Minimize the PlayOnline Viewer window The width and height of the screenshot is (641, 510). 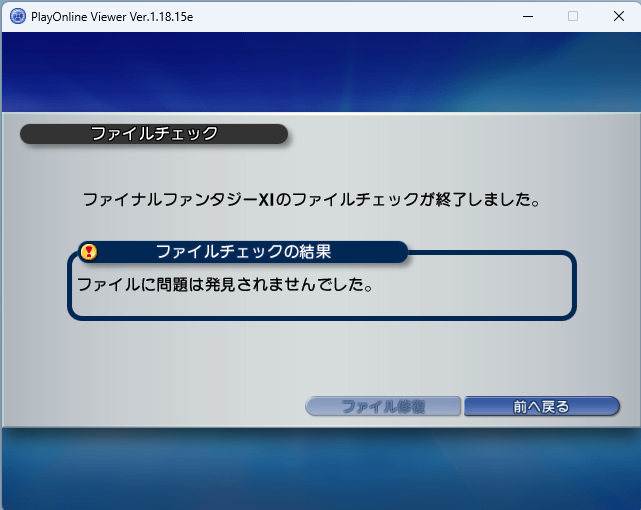click(x=528, y=16)
